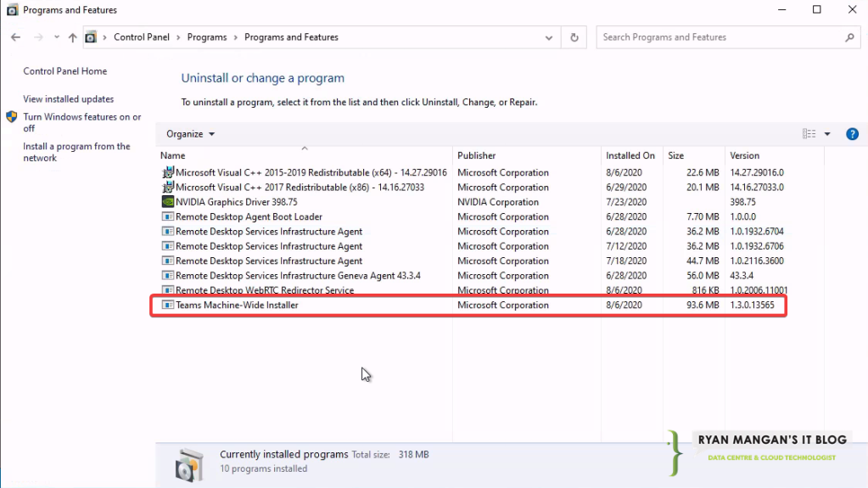868x488 pixels.
Task: Expand the More view options arrow
Action: click(827, 134)
